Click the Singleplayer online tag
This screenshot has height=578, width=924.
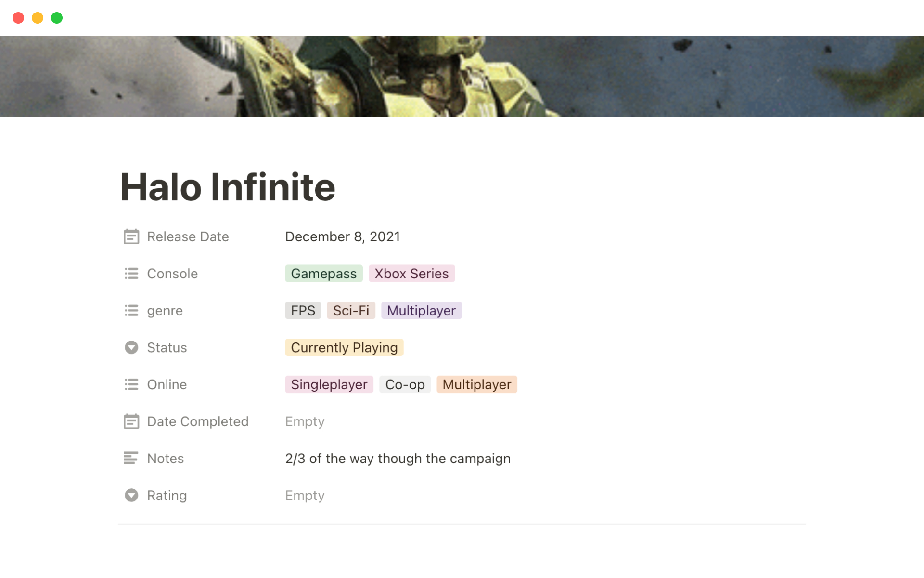click(x=329, y=384)
